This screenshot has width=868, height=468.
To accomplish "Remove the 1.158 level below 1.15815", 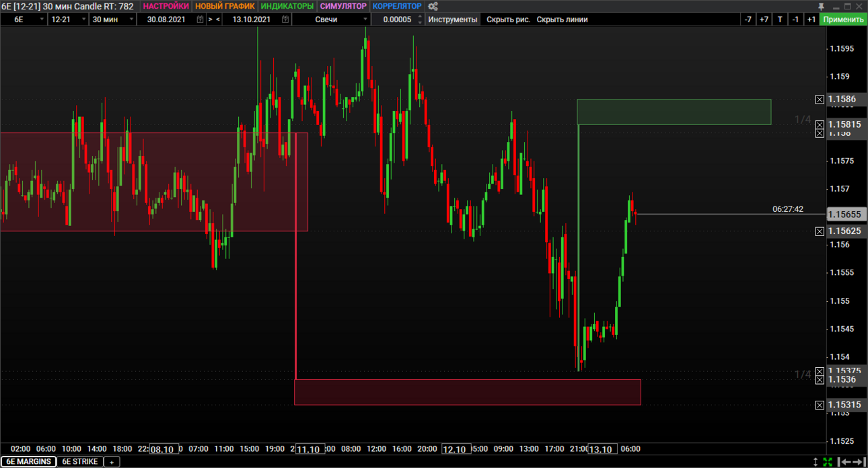I will tap(820, 133).
